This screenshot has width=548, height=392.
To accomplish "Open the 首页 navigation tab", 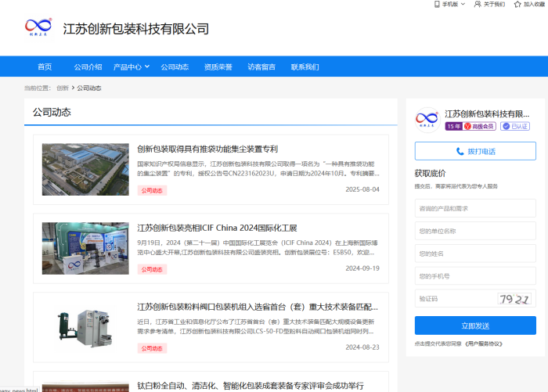I will (x=45, y=67).
